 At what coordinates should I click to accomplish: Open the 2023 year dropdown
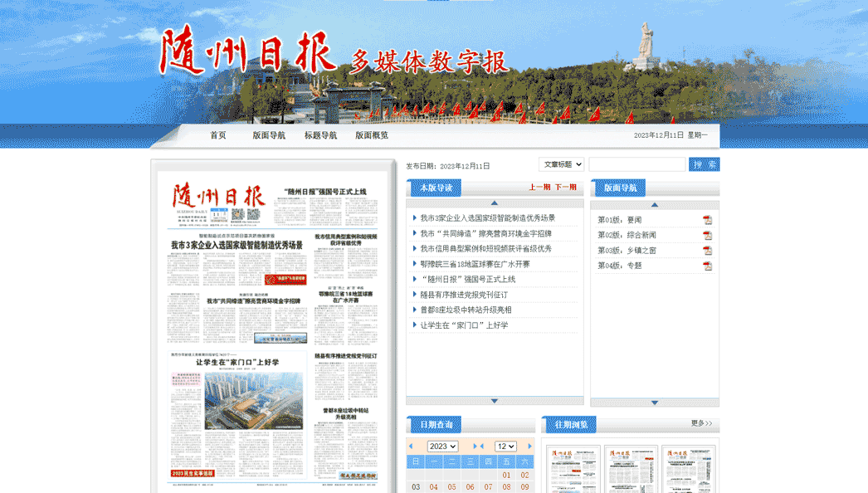pos(442,447)
